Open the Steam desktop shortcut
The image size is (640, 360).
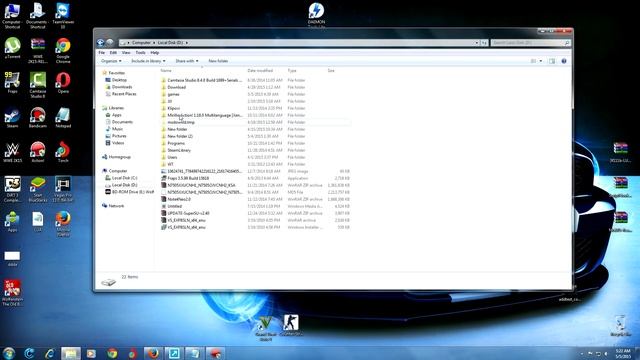tap(12, 118)
